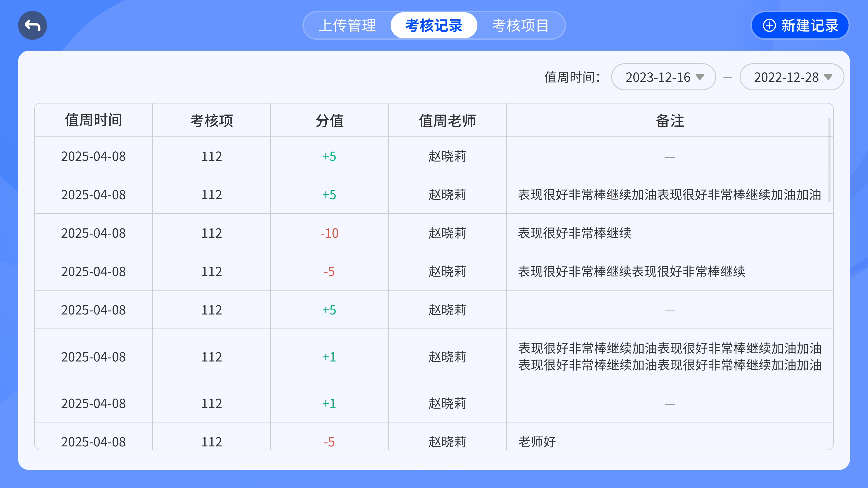Open the 2023-12-16 start date dropdown arrow
Image resolution: width=868 pixels, height=488 pixels.
pos(700,77)
